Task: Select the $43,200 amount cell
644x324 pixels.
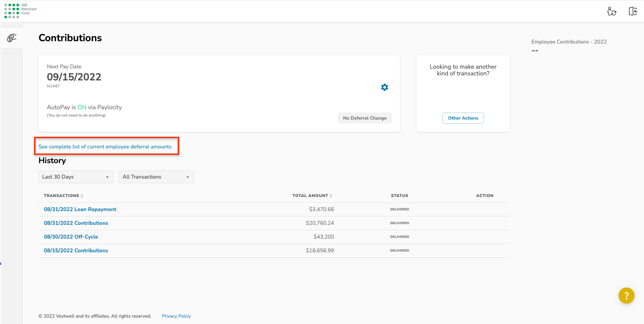Action: pos(324,237)
